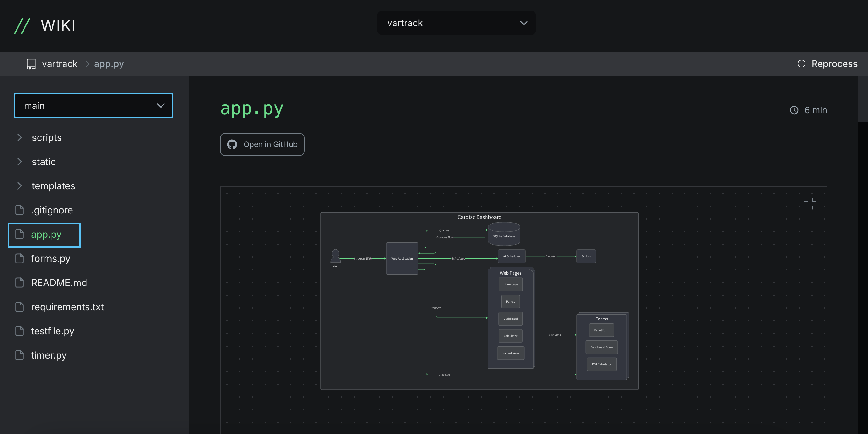The image size is (868, 434).
Task: Click the reprocess icon to reprocess file
Action: pyautogui.click(x=801, y=63)
